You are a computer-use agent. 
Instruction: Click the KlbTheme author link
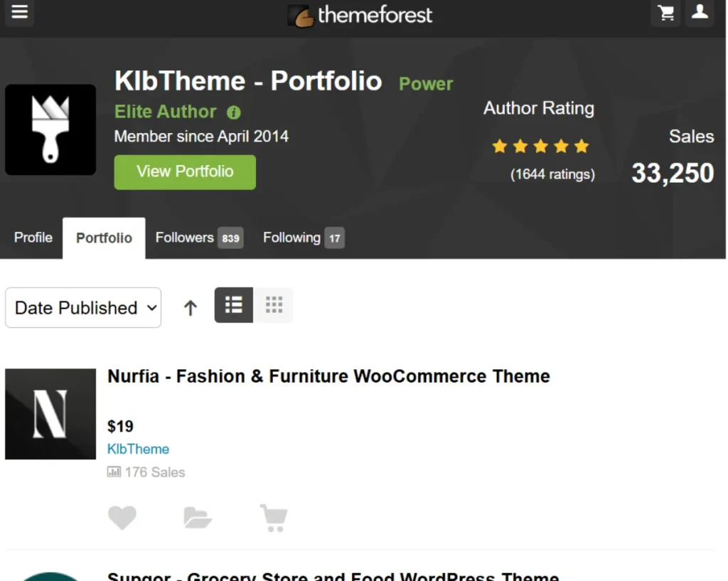coord(139,449)
